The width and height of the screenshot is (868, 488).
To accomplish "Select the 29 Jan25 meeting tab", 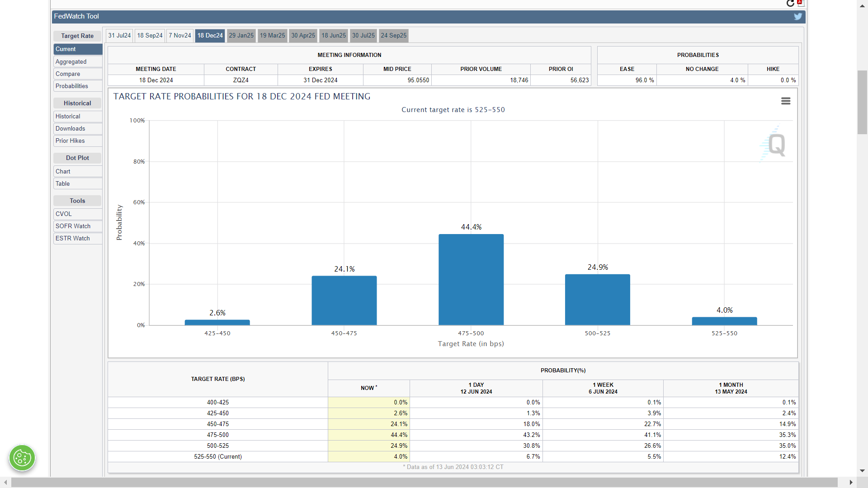I will (241, 36).
